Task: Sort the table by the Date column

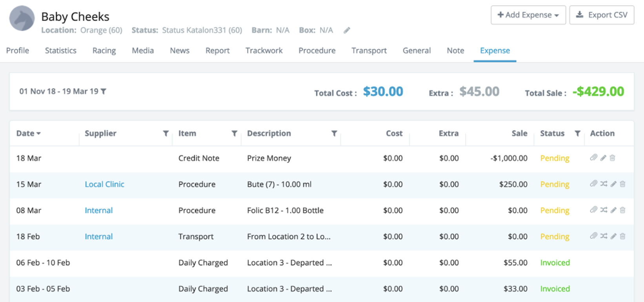Action: coord(28,133)
